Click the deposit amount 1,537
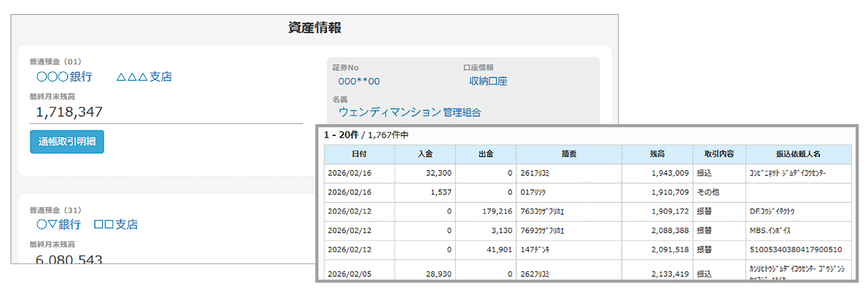The image size is (868, 294). 441,192
